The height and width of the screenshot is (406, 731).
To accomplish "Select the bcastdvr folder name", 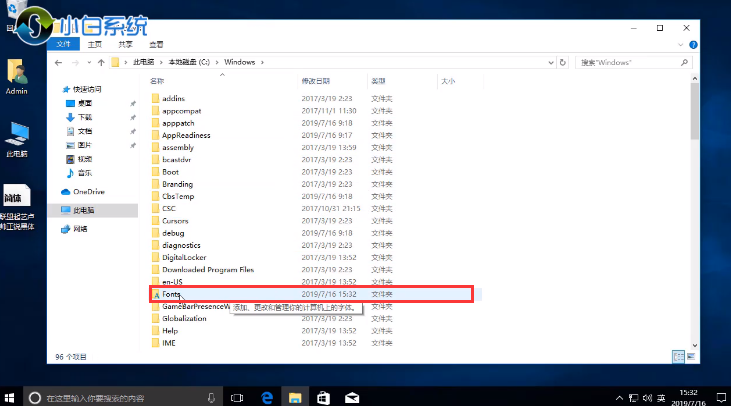I will click(176, 159).
